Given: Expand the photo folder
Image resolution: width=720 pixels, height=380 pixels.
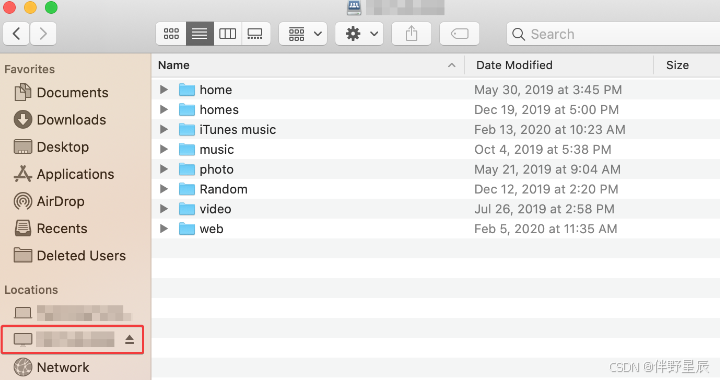Looking at the screenshot, I should (163, 169).
